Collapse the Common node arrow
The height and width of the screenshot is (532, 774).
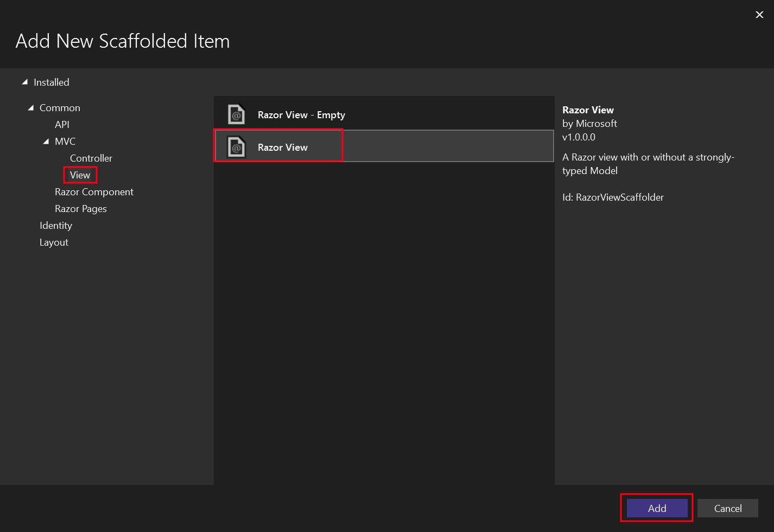(x=30, y=107)
